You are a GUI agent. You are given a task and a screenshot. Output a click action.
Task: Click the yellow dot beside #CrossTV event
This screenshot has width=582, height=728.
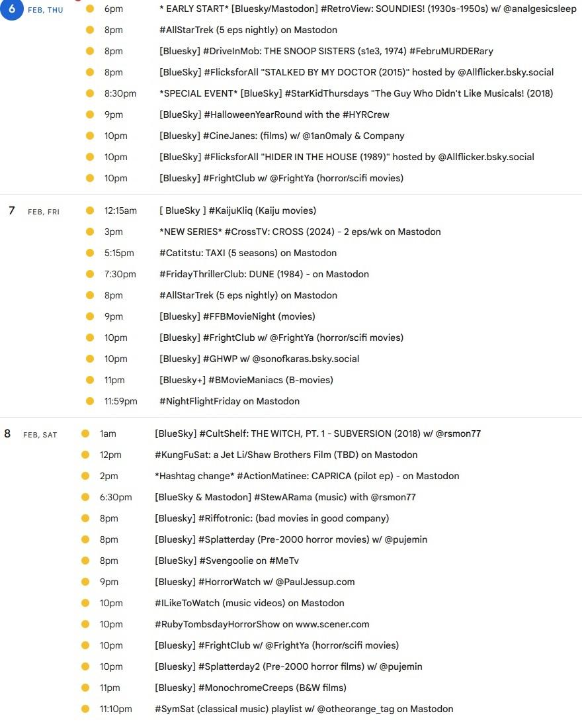(90, 232)
